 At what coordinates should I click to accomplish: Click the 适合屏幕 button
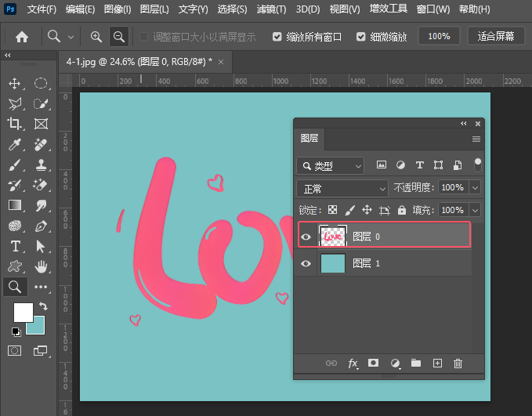click(496, 36)
